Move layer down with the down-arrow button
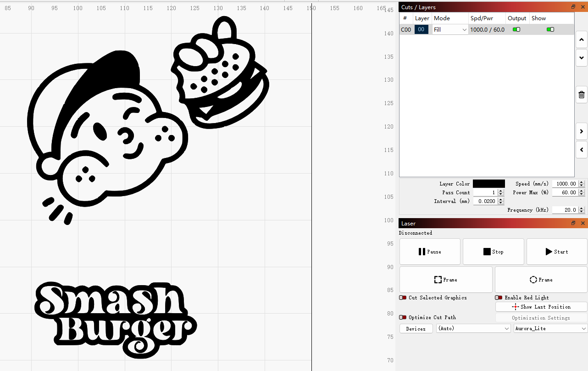This screenshot has height=371, width=588. point(582,58)
